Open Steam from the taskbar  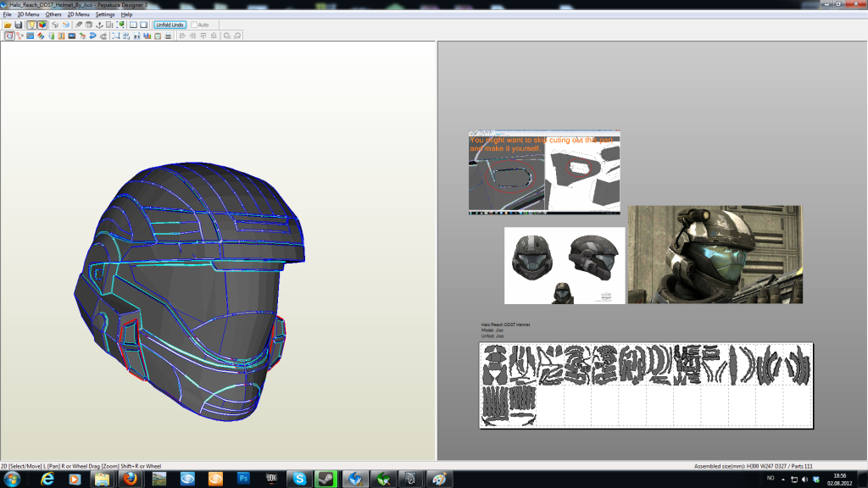click(x=326, y=480)
